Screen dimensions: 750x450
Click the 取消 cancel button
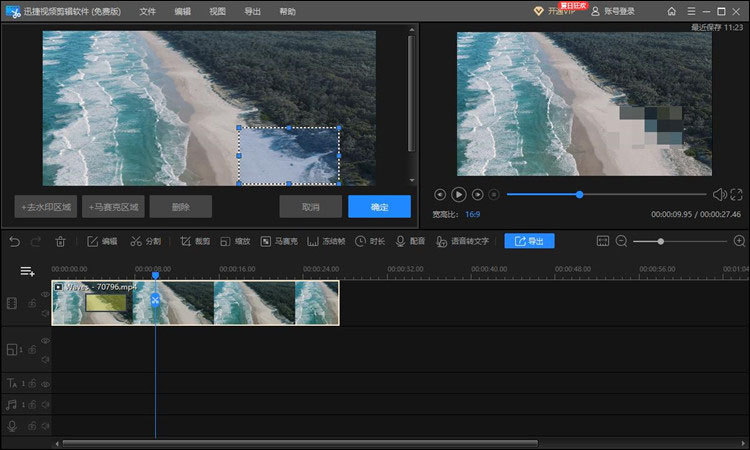coord(310,207)
